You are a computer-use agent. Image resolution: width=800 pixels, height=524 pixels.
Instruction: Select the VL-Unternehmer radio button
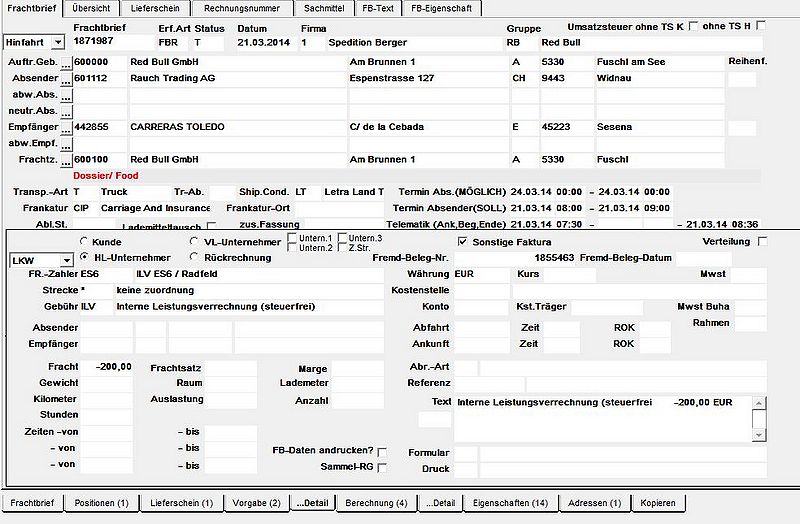pos(193,241)
